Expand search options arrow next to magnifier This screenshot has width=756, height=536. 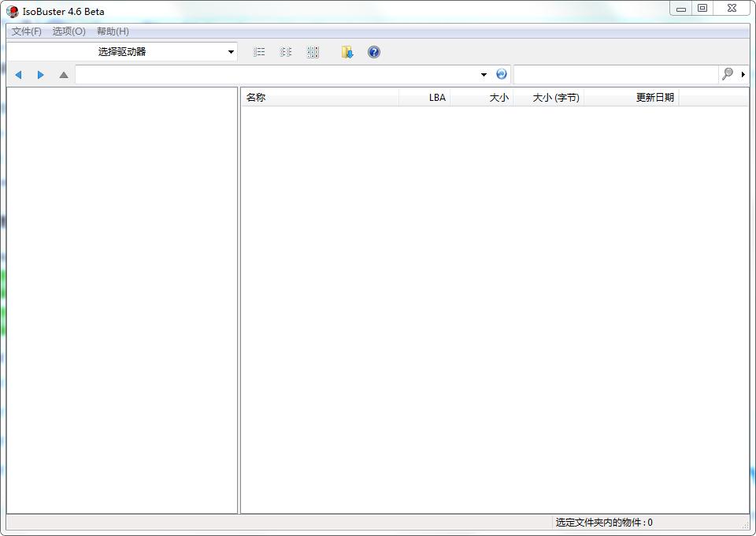743,75
